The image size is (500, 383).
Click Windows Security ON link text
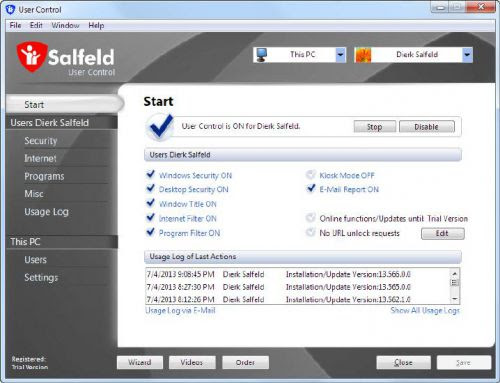click(195, 175)
